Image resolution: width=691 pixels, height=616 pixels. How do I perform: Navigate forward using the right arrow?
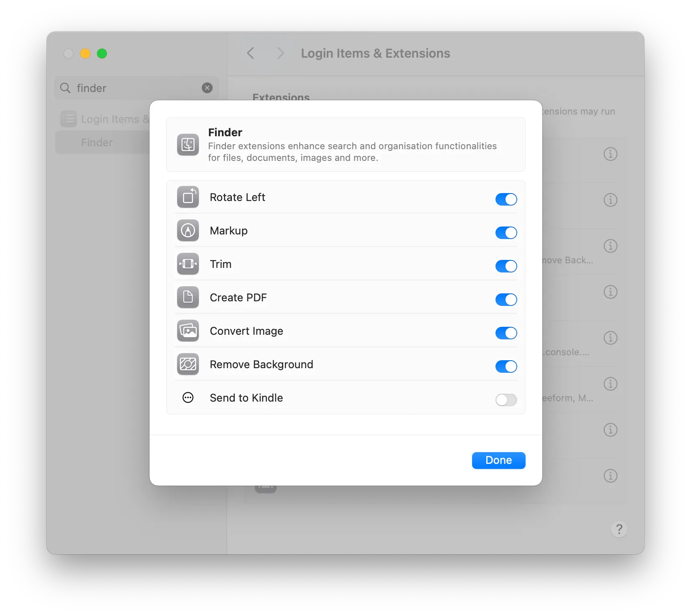click(x=279, y=53)
